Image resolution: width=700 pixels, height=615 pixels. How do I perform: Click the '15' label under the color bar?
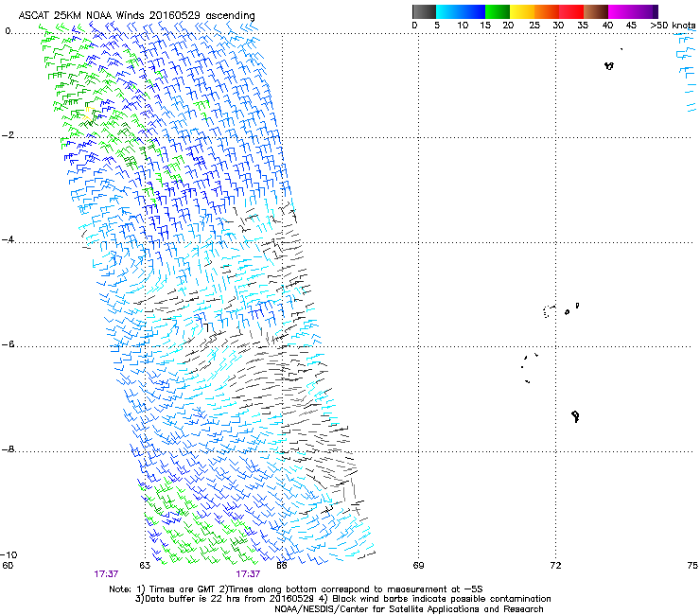tap(485, 26)
